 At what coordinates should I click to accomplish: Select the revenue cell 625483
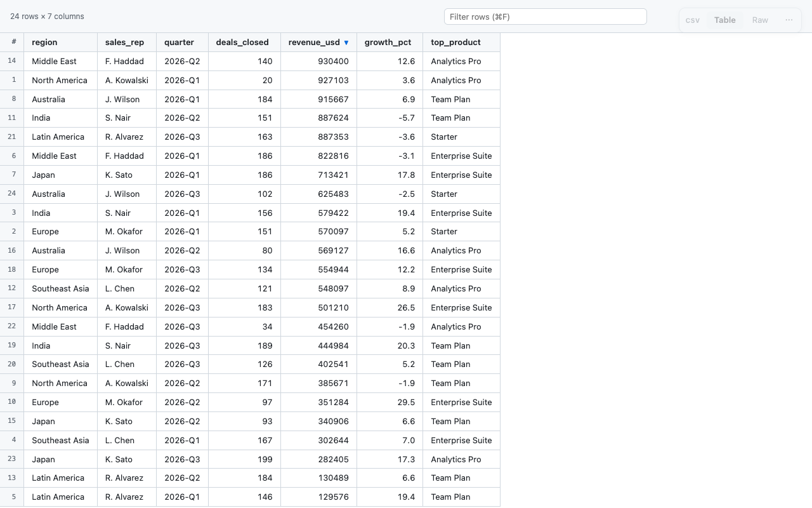point(318,194)
